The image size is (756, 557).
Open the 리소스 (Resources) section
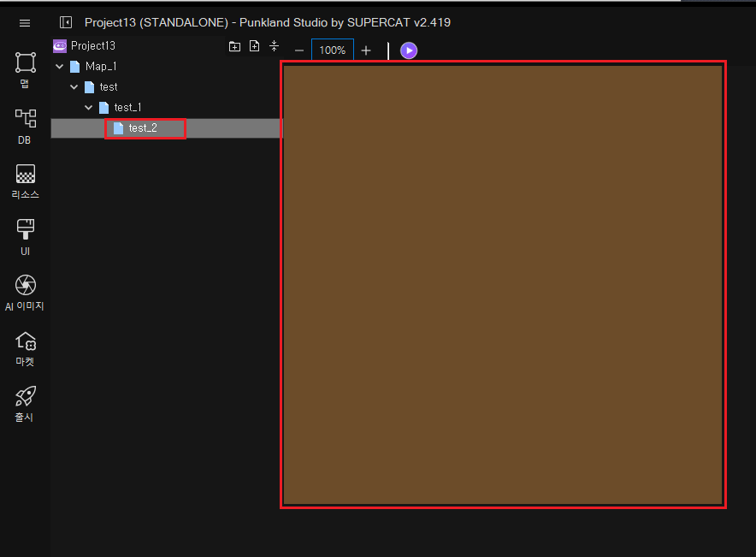coord(25,181)
